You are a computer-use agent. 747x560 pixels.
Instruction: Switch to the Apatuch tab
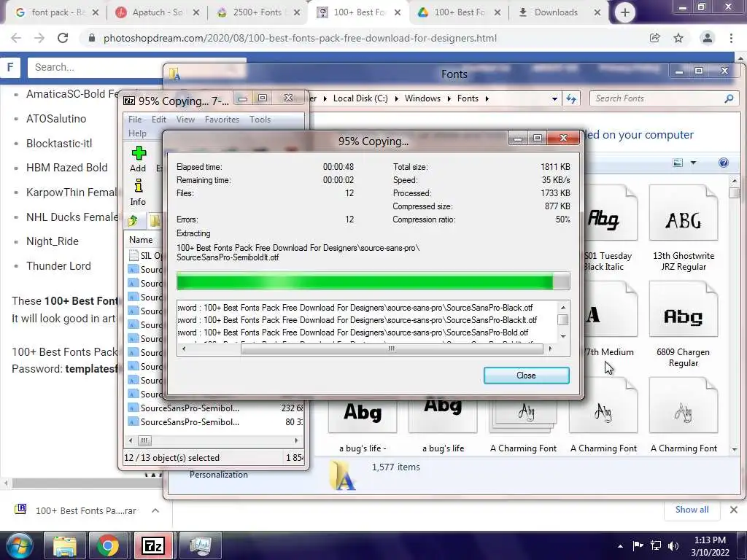click(158, 12)
